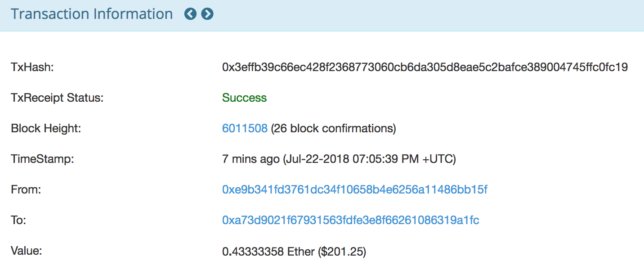Screen dimensions: 644x270
Task: Click the 0.43333358 Ether amount
Action: [x=268, y=251]
